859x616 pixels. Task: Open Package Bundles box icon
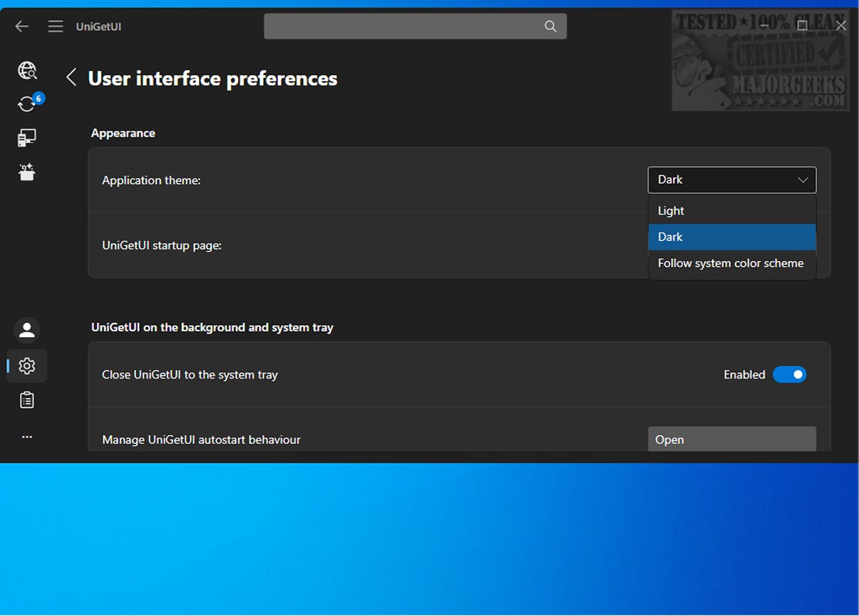[x=27, y=172]
